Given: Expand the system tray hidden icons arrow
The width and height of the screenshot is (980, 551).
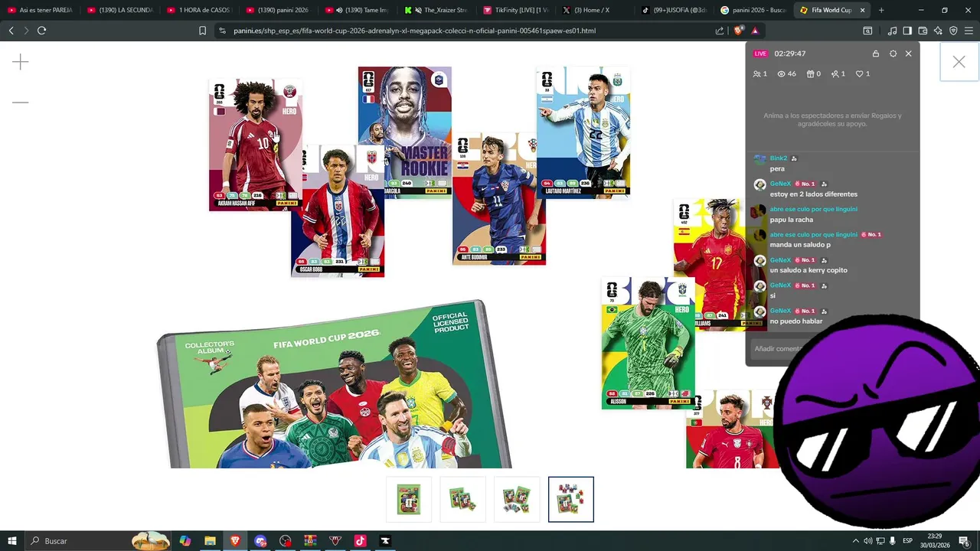Looking at the screenshot, I should 855,541.
